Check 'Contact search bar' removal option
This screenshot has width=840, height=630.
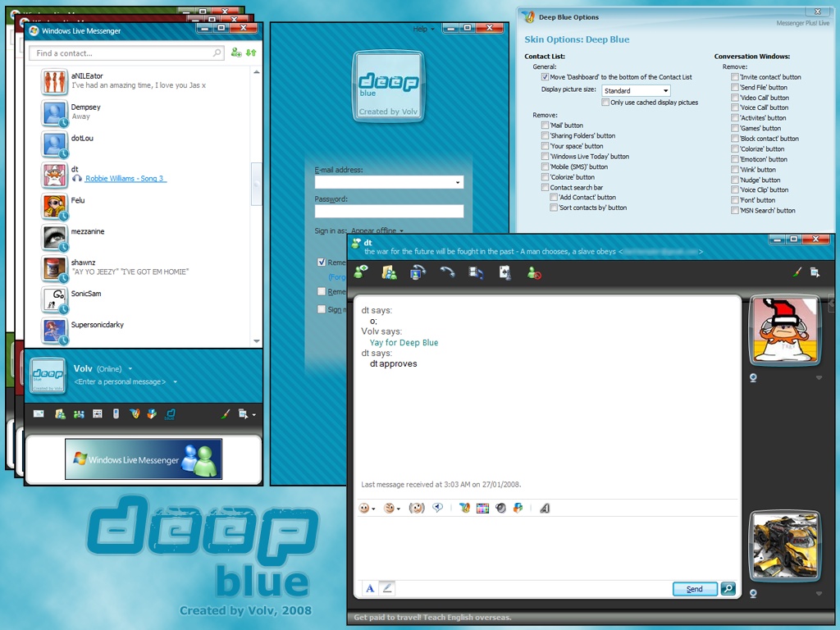pos(545,188)
